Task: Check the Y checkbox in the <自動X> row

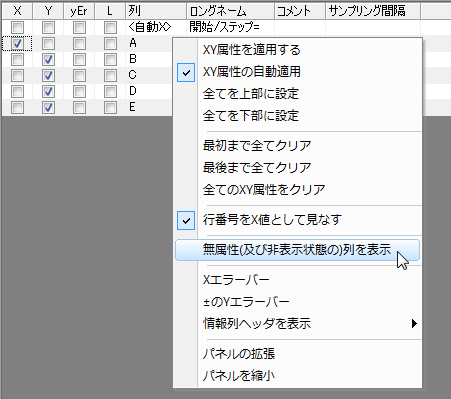Action: pyautogui.click(x=48, y=27)
